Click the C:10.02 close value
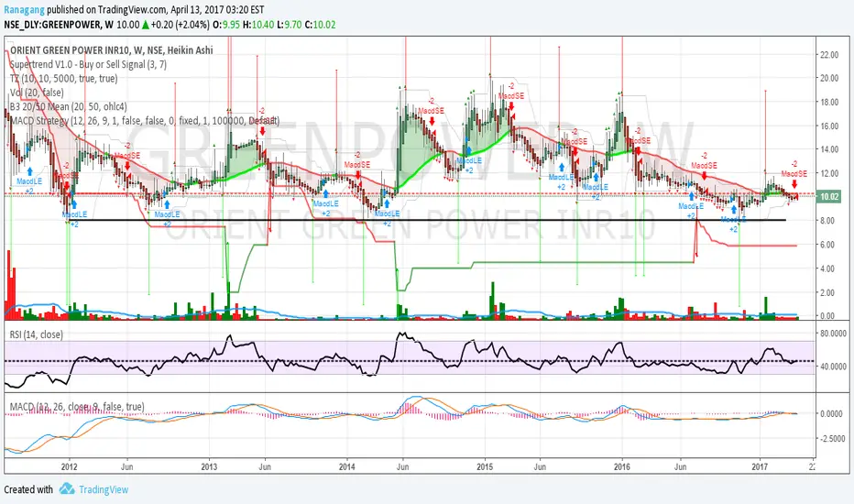 click(321, 25)
